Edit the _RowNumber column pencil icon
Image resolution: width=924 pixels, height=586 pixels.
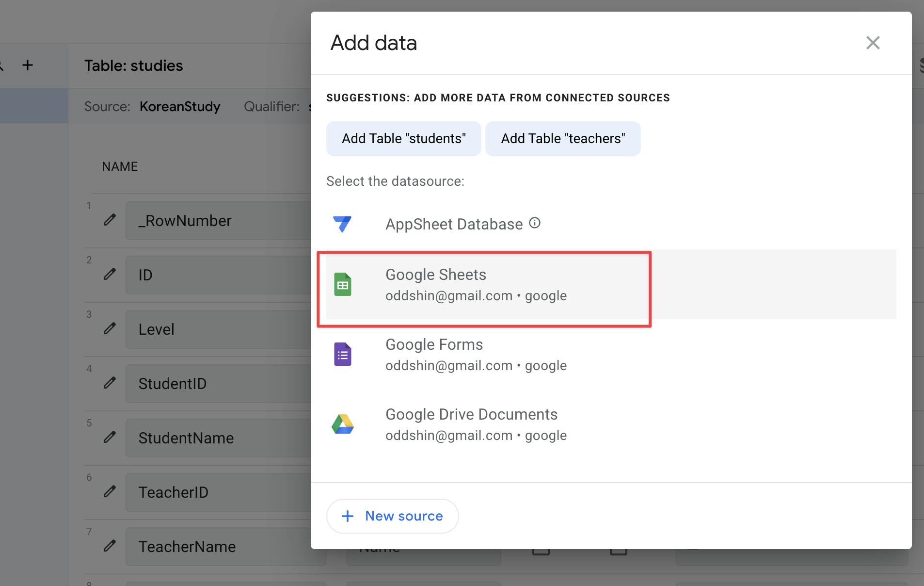[110, 220]
